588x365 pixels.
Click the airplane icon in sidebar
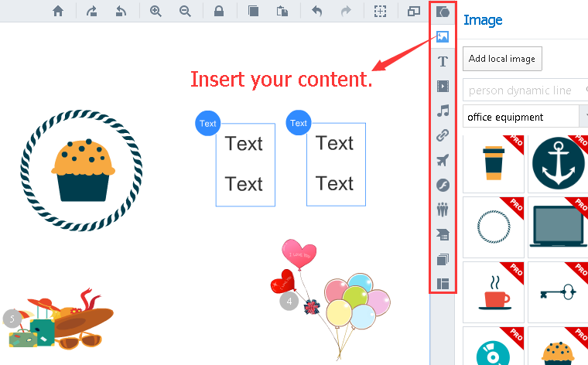tap(443, 160)
